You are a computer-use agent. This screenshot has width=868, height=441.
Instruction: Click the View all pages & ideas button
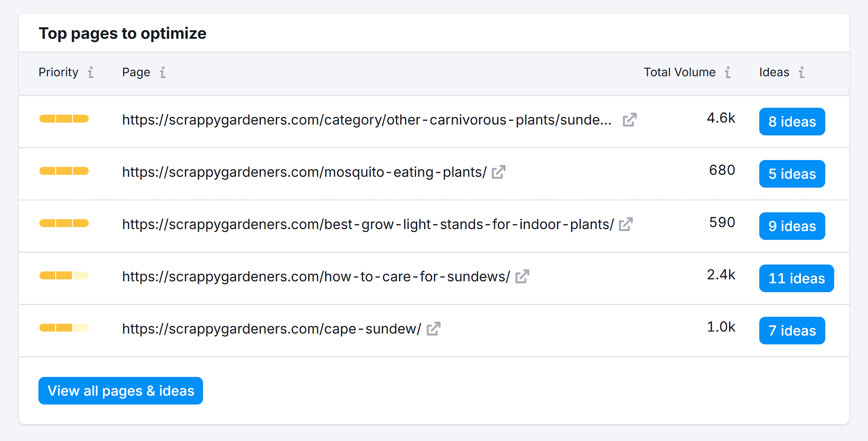(x=120, y=391)
